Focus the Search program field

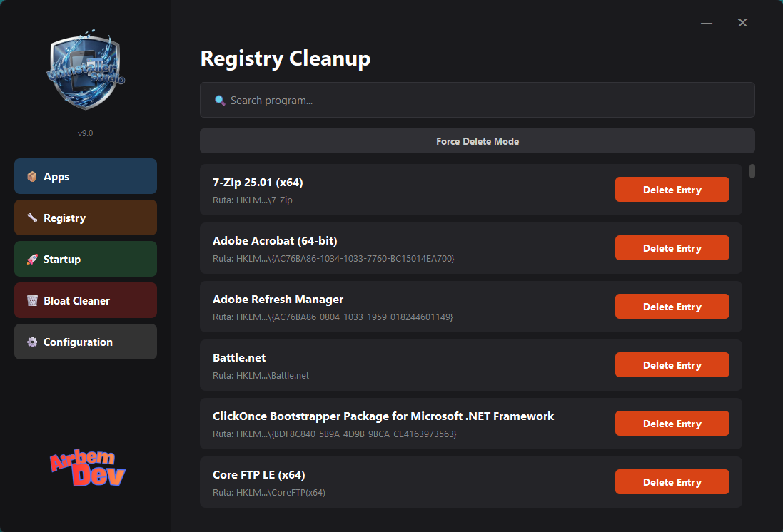[x=478, y=101]
